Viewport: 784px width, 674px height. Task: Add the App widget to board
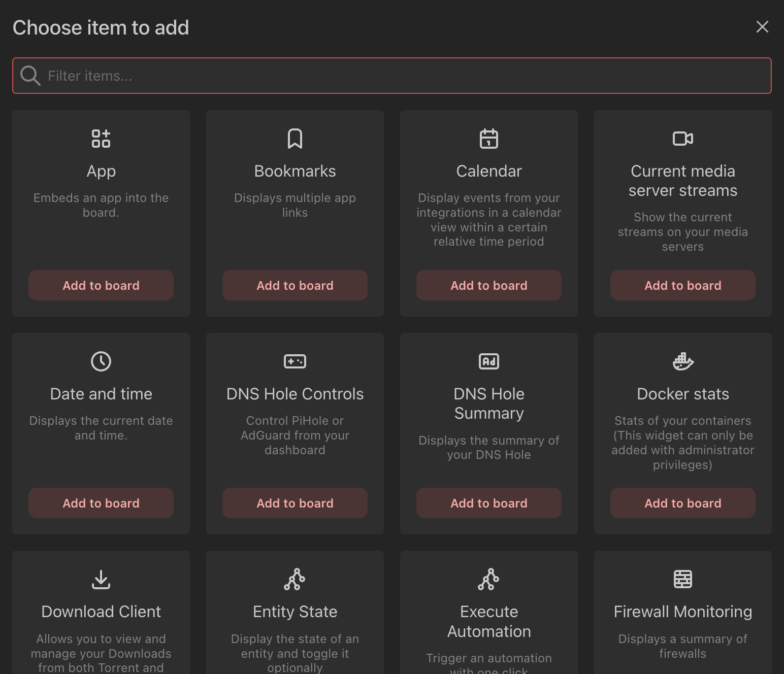101,285
